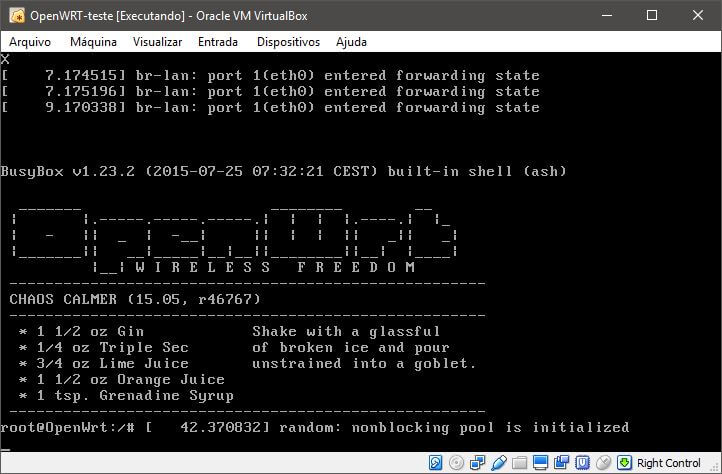The width and height of the screenshot is (722, 474).
Task: Open the Entrada menu
Action: 218,42
